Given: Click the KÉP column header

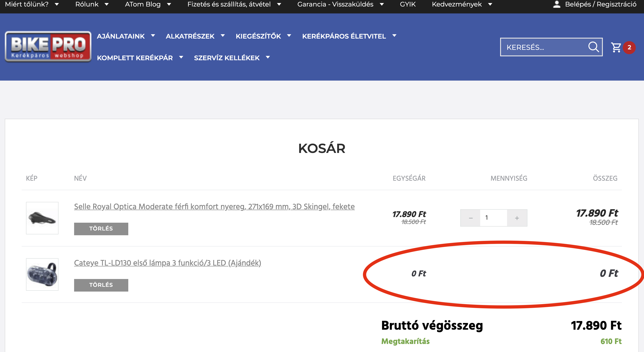Looking at the screenshot, I should [31, 178].
